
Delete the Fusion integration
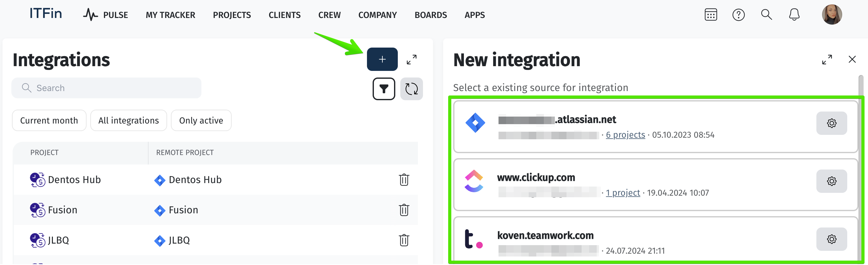pos(404,210)
